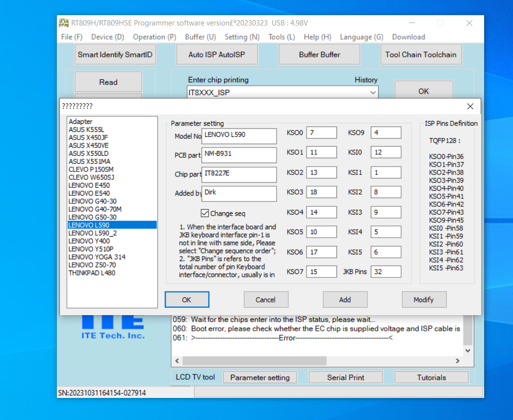Select THINKPAD L480 in the list
The width and height of the screenshot is (513, 420).
(92, 272)
